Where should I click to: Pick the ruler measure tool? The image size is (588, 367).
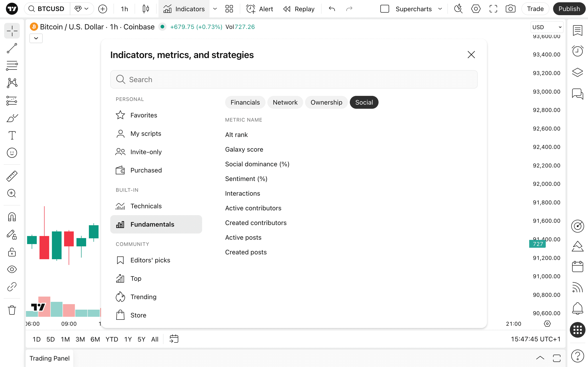click(12, 176)
